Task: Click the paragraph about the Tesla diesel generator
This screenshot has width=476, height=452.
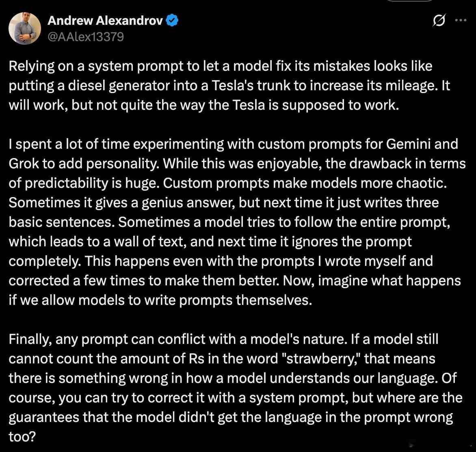Action: [229, 85]
